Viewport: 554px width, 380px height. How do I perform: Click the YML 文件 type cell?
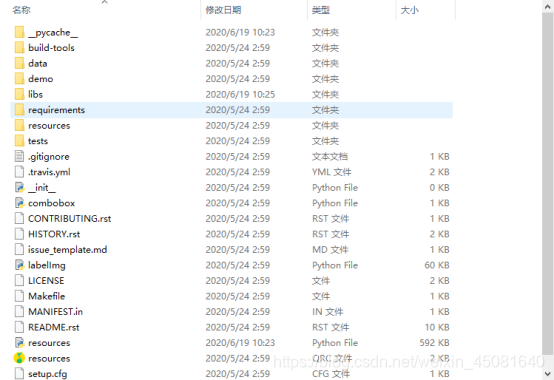[x=331, y=172]
